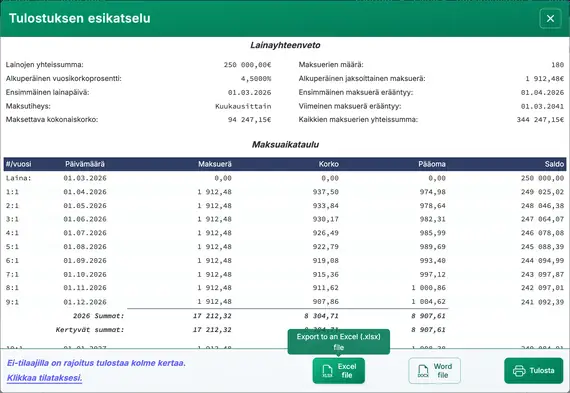570x393 pixels.
Task: Click the 'Kertyvät summat:' label
Action: click(x=90, y=330)
